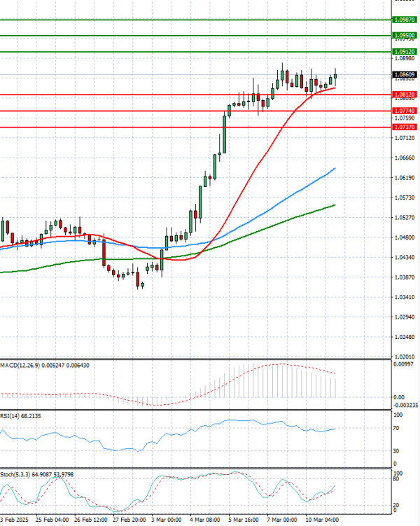Select the Stoch(5,3,3) indicator label
This screenshot has height=526, width=420.
[x=37, y=475]
